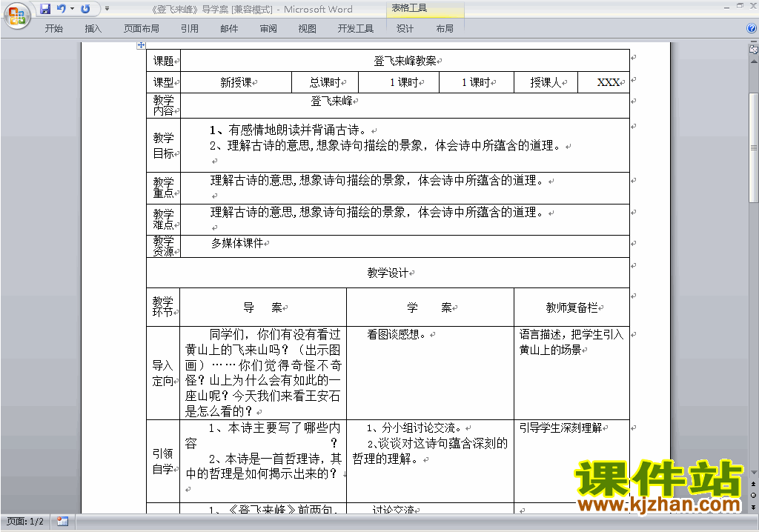Click the 教学资源 label cell
Image resolution: width=759 pixels, height=532 pixels.
(x=164, y=246)
